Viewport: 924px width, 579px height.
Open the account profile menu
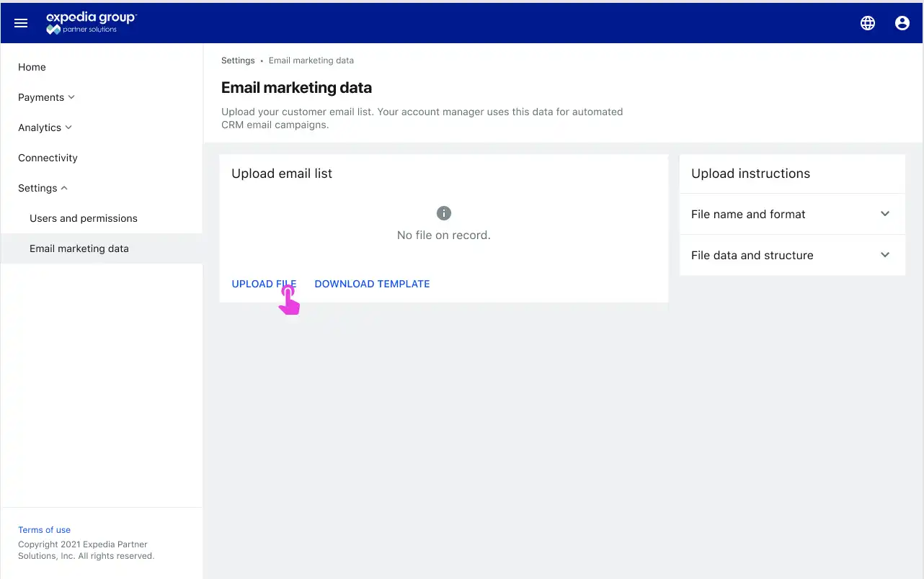pos(902,22)
